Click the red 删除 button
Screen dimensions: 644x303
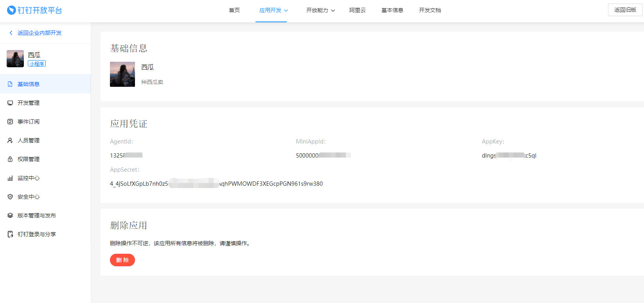[122, 260]
